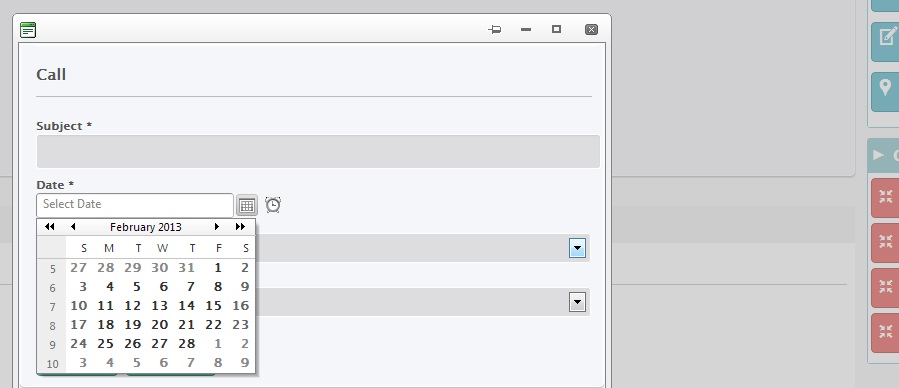Click the Select Date input field
The height and width of the screenshot is (388, 899).
pos(135,205)
